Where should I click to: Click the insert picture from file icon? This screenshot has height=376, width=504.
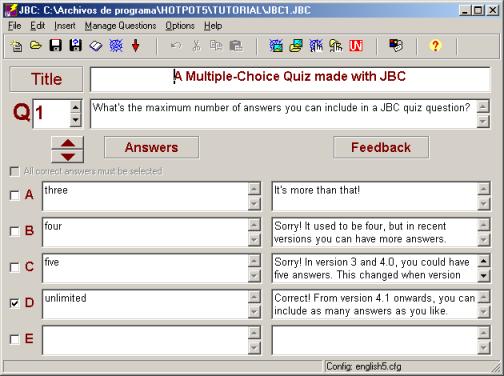[x=296, y=46]
